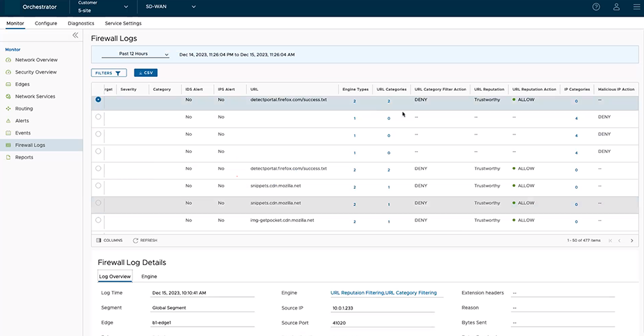Select radio button for img-getpocket.cdn.mozilla.net row
Viewport: 644px width, 336px height.
pos(99,220)
